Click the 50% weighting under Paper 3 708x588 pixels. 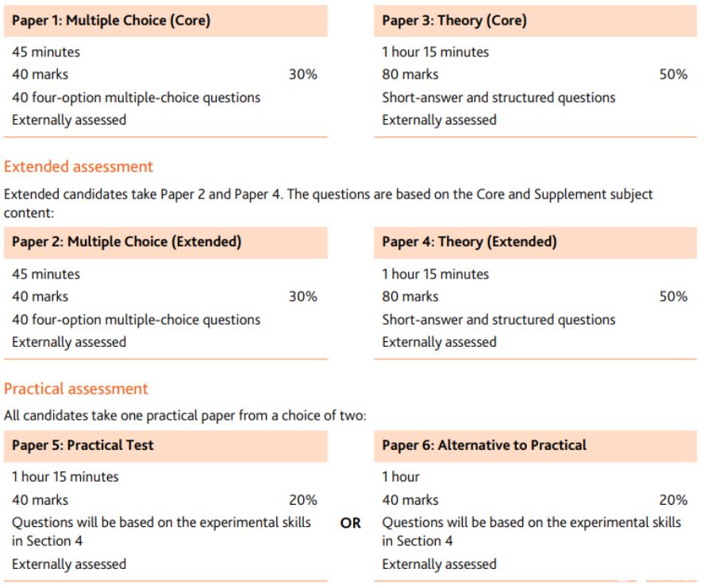673,75
